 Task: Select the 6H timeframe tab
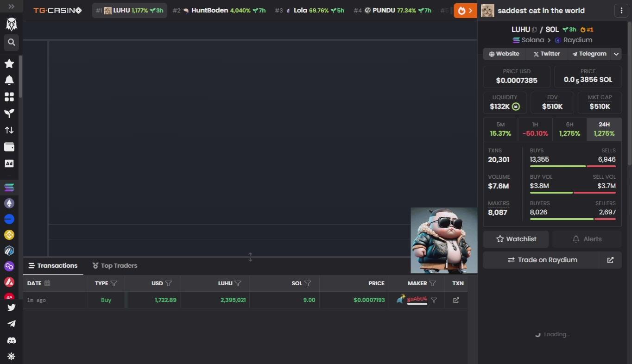click(569, 129)
